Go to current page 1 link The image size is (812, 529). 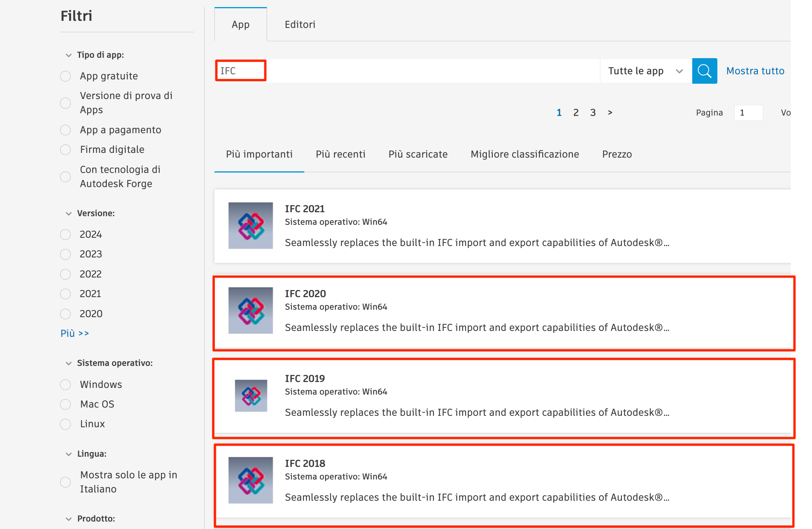tap(559, 113)
